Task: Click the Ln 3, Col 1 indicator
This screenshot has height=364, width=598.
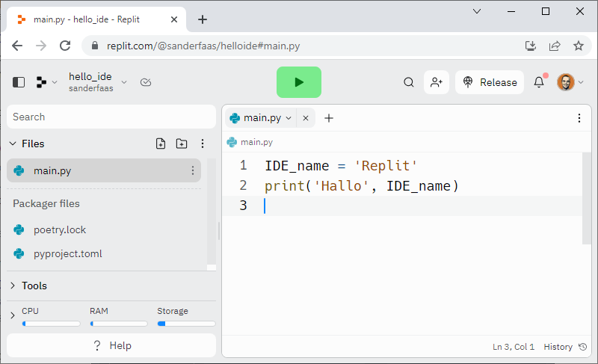Action: tap(513, 347)
